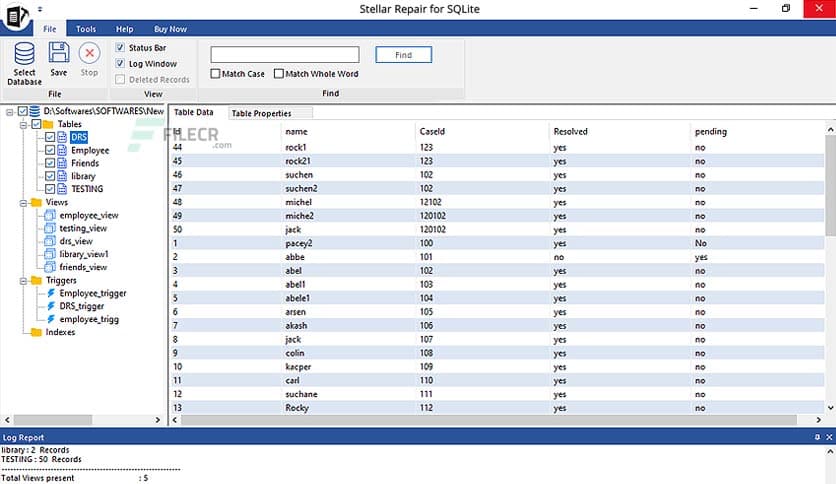Collapse the database root node
Screen dimensions: 836x484
pos(10,112)
